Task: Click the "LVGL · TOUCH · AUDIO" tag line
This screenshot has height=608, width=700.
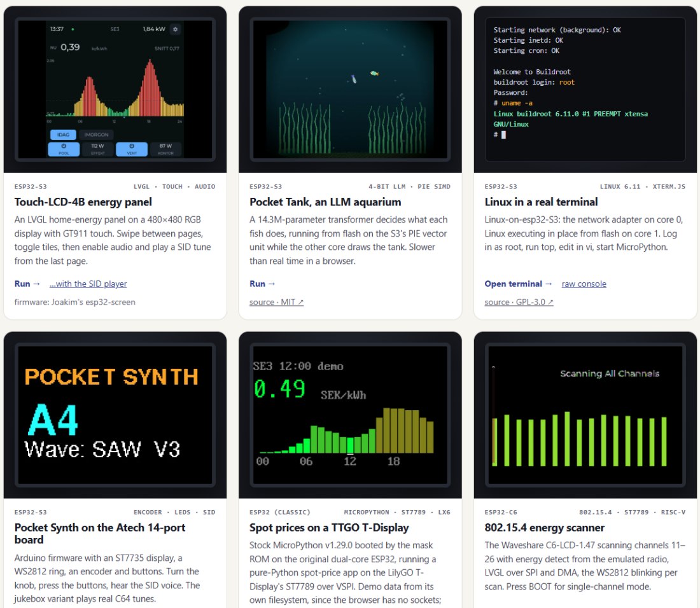Action: pos(174,186)
